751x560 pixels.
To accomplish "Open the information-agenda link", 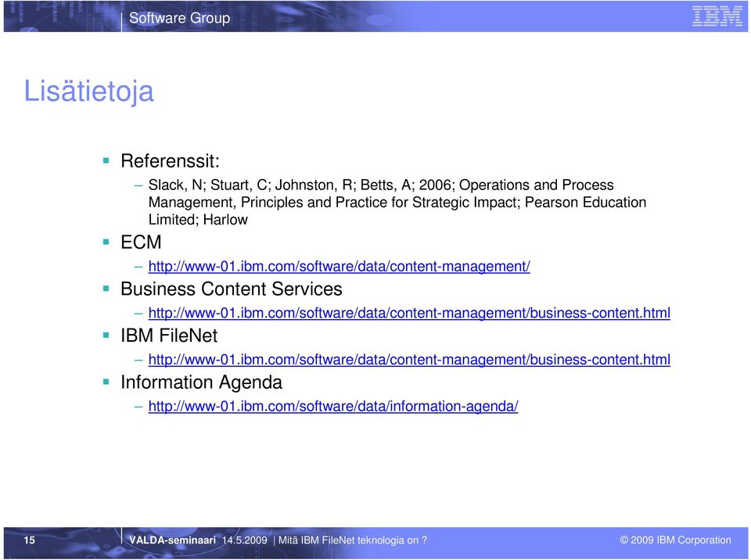I will coord(333,406).
